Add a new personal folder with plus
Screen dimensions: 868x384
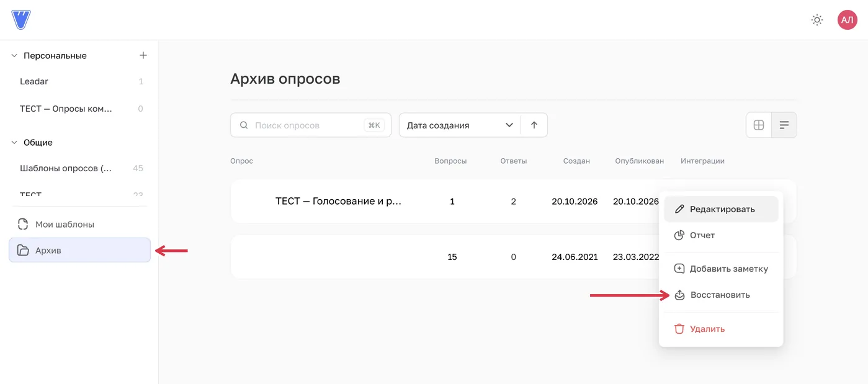click(143, 55)
